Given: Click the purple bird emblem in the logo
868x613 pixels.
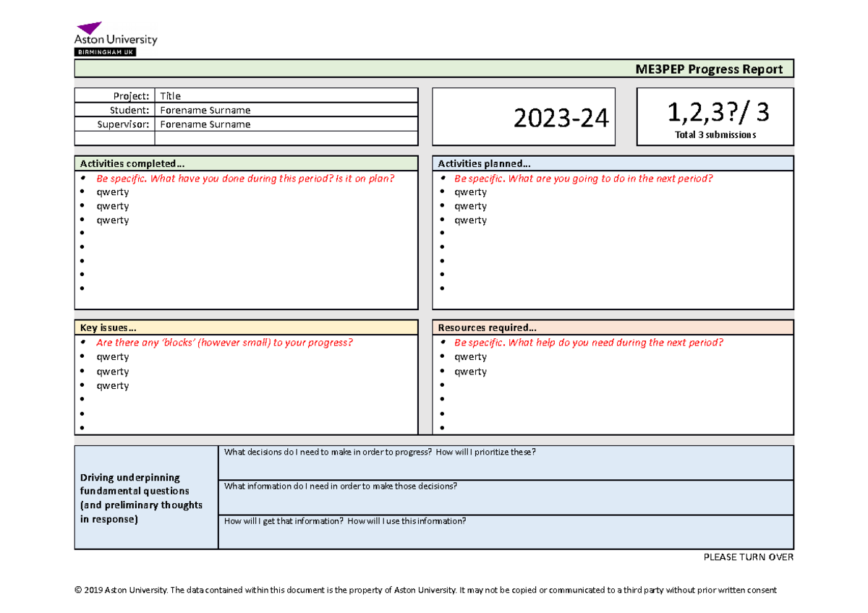Looking at the screenshot, I should (90, 25).
